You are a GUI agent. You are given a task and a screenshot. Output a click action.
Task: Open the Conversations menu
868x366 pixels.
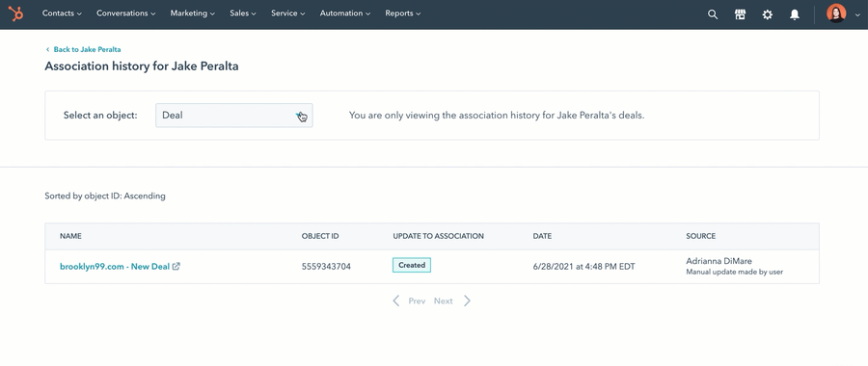(x=125, y=13)
